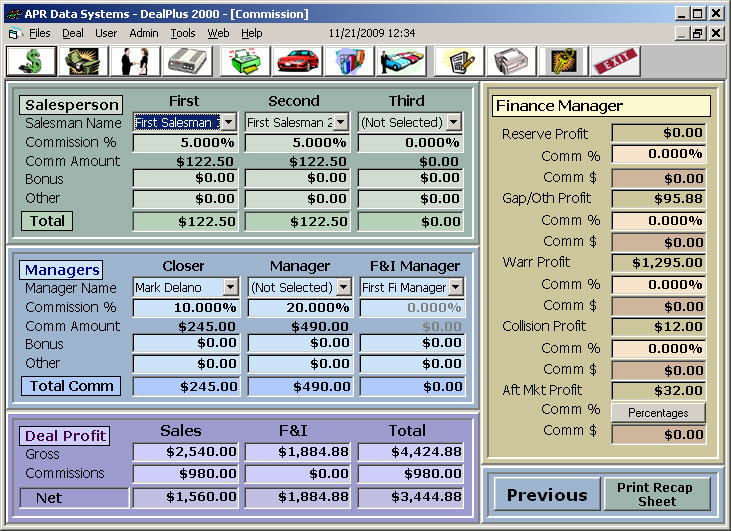The width and height of the screenshot is (731, 531).
Task: Open the Files menu
Action: 39,33
